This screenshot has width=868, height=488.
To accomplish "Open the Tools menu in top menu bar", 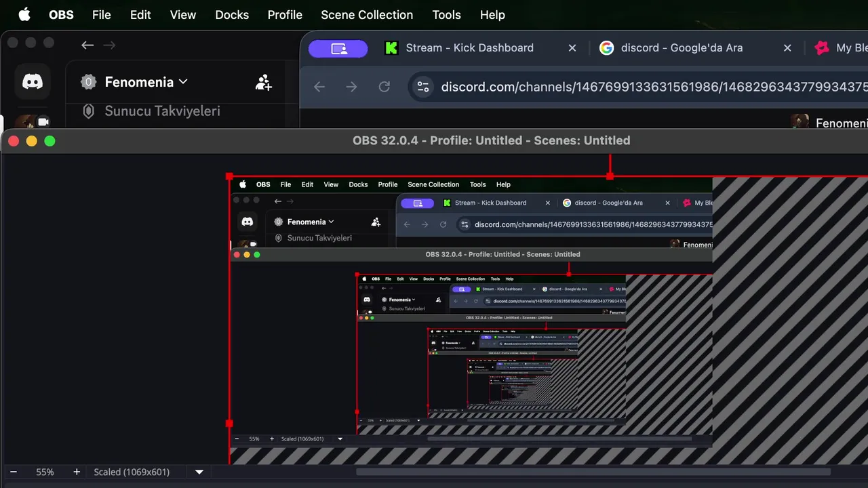I will click(x=446, y=15).
